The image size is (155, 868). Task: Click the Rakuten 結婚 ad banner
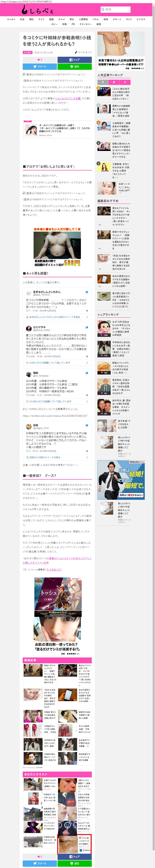[x=121, y=480]
